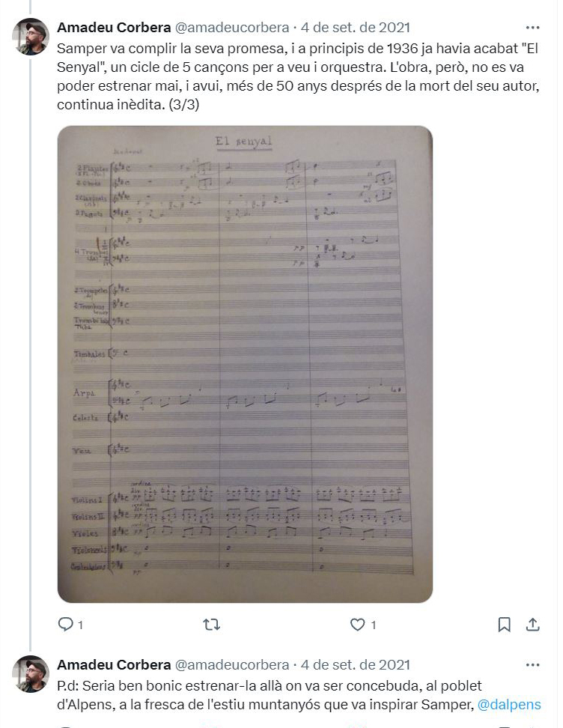Image resolution: width=563 pixels, height=728 pixels.
Task: Click @amadeucorbera handle on second tweet
Action: coord(231,665)
